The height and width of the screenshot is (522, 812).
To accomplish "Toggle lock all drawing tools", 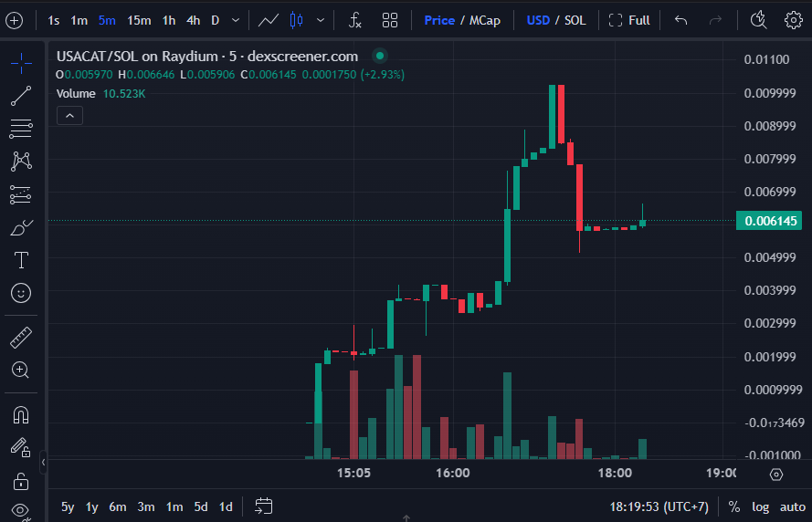I will [x=21, y=481].
